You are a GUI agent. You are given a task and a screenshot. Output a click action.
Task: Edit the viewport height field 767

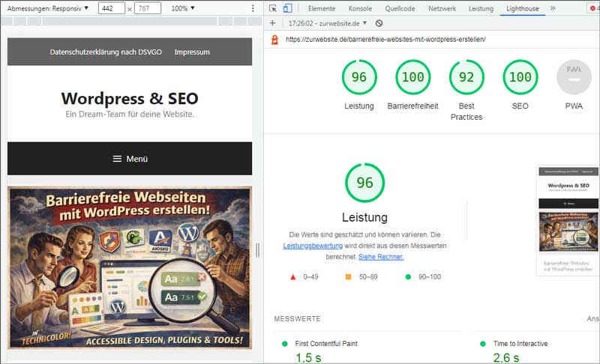[148, 8]
